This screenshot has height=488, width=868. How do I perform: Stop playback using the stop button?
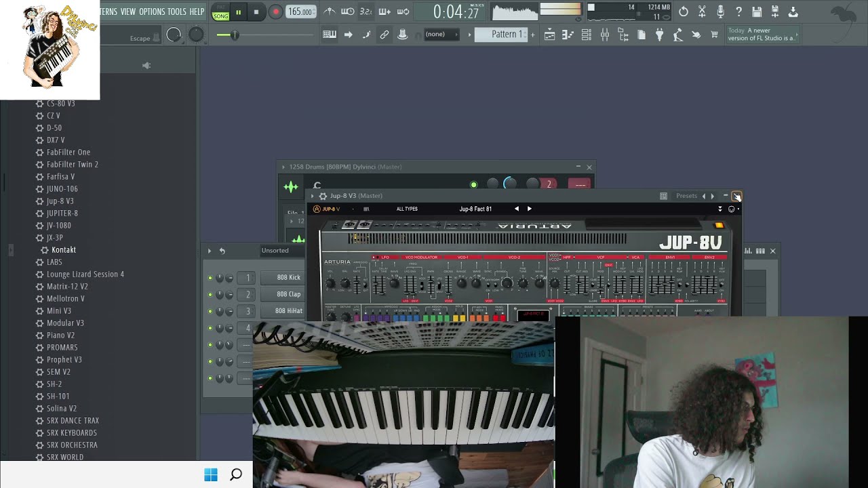(x=256, y=12)
